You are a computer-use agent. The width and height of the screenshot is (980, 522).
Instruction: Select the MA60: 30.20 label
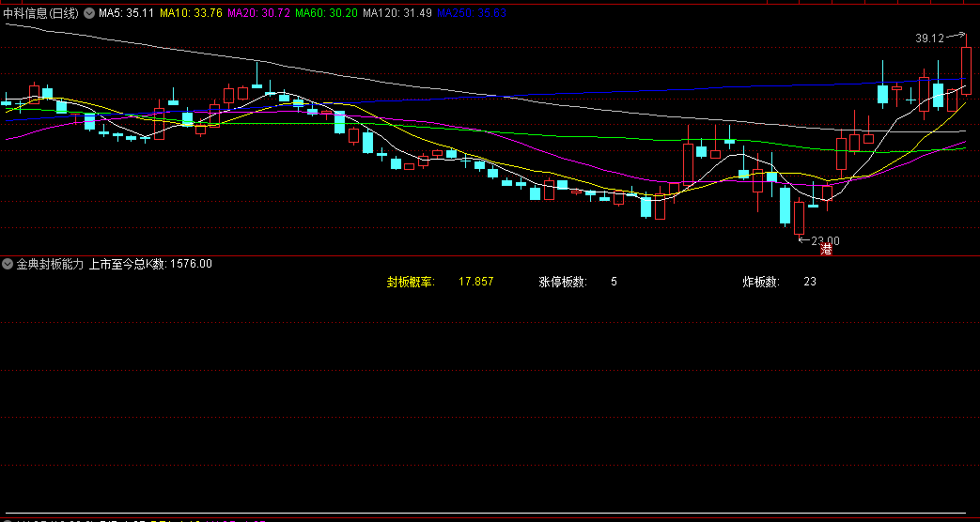tap(326, 13)
